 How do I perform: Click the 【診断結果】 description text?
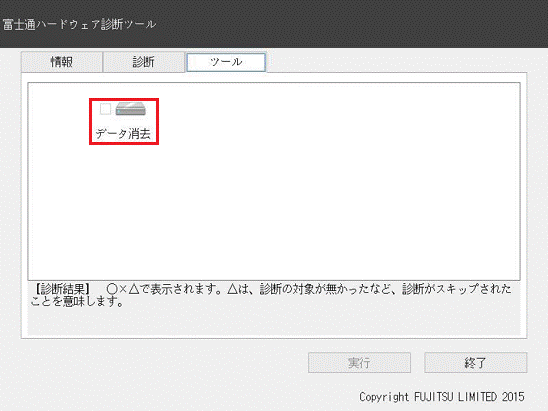click(271, 295)
